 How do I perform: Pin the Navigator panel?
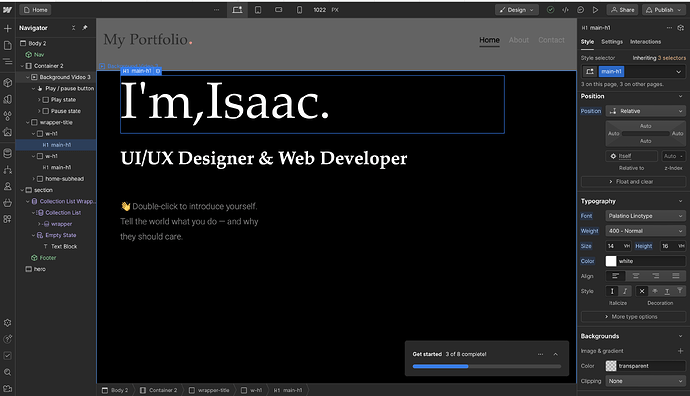pos(84,28)
